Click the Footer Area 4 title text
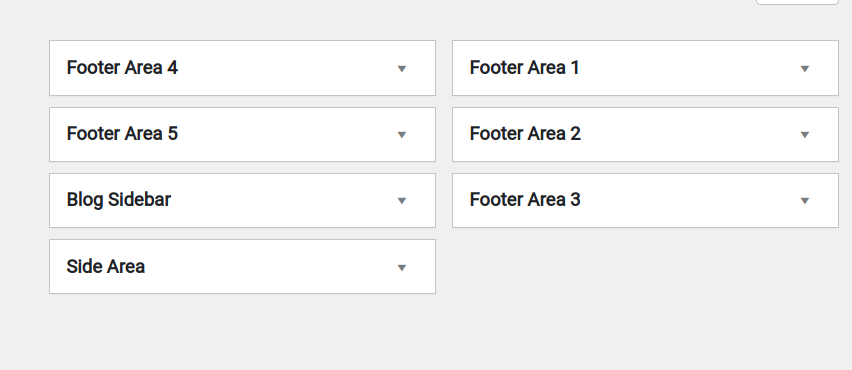 [x=122, y=68]
